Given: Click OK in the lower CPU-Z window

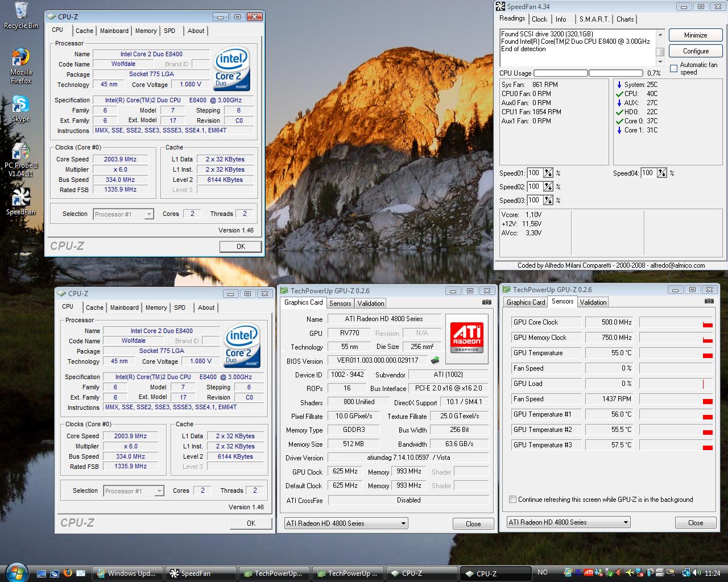Looking at the screenshot, I should 251,523.
